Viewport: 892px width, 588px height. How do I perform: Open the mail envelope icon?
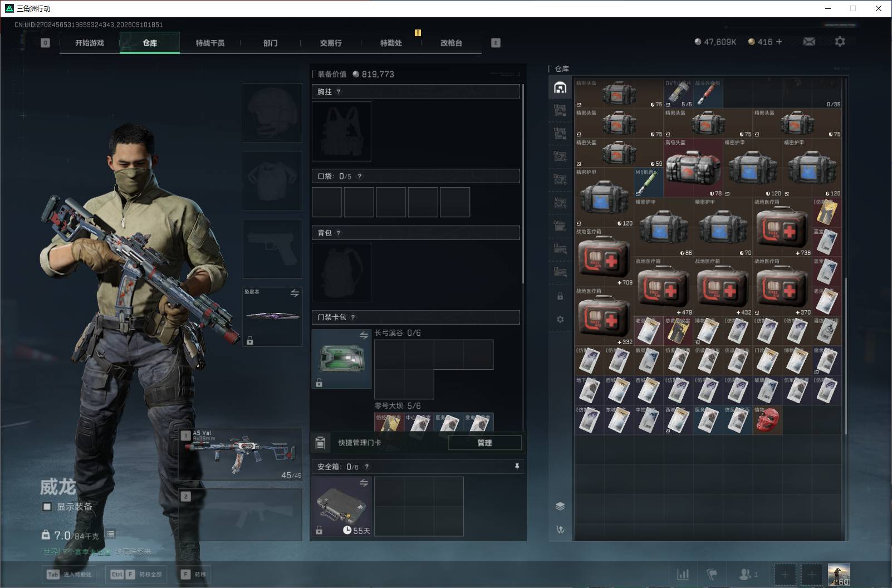point(809,42)
